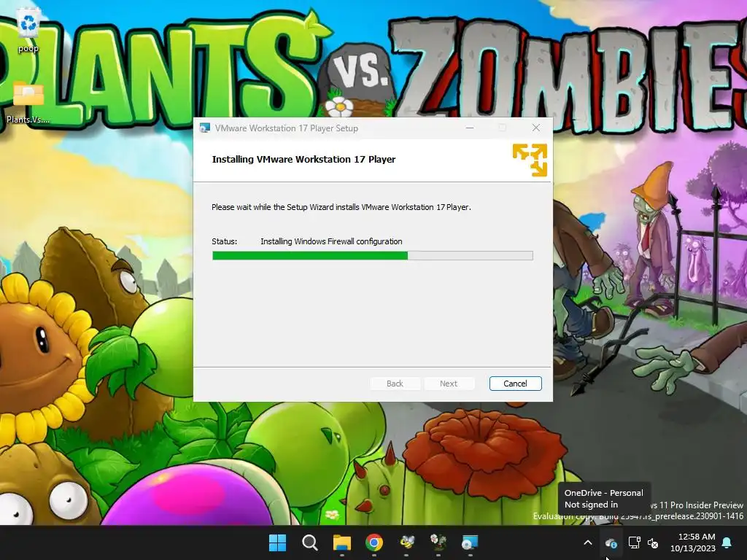Click 'Installing Windows Firewall configuration' status text

[331, 241]
